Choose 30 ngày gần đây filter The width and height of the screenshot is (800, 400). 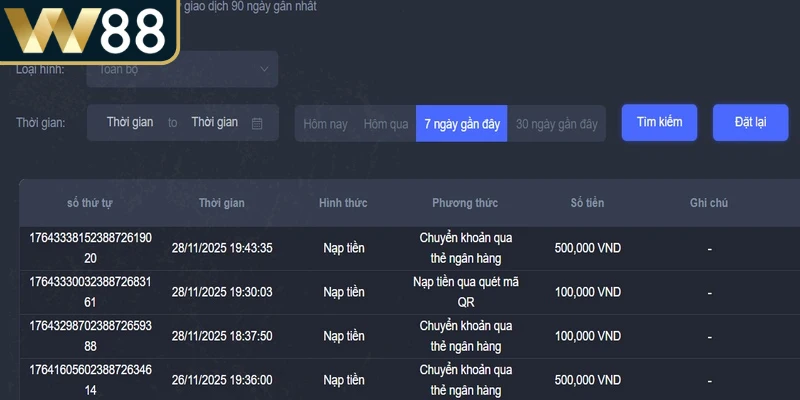pyautogui.click(x=556, y=124)
